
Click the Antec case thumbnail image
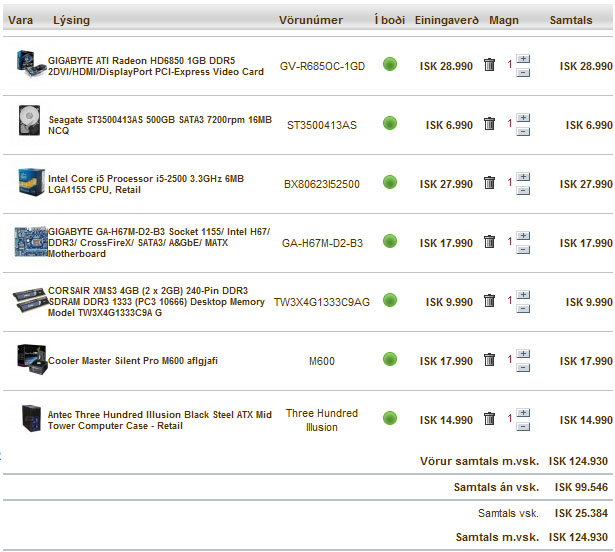pyautogui.click(x=27, y=418)
